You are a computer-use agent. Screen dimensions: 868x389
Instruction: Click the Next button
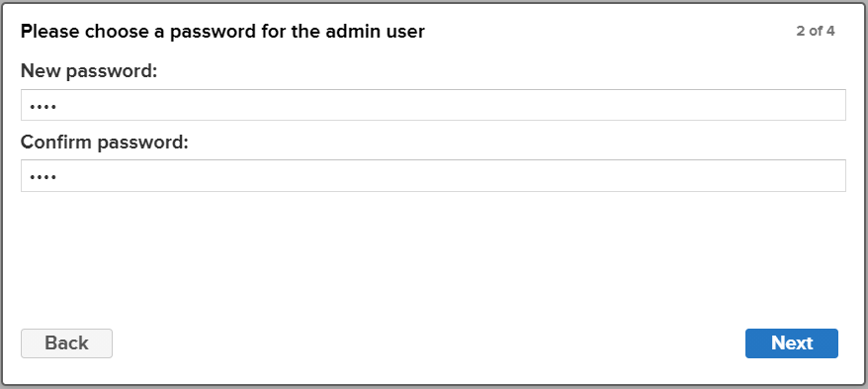[x=792, y=343]
